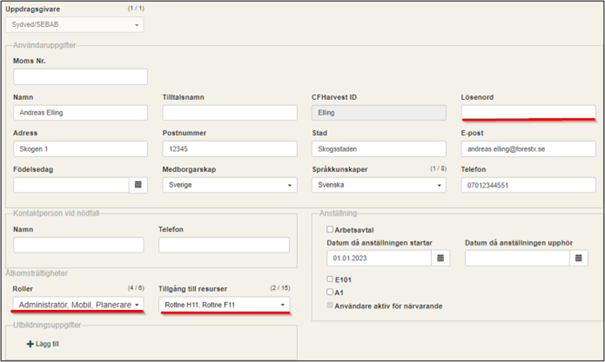This screenshot has height=362, width=605.
Task: Open the Medborgarskap Sverige dropdown
Action: (x=230, y=185)
